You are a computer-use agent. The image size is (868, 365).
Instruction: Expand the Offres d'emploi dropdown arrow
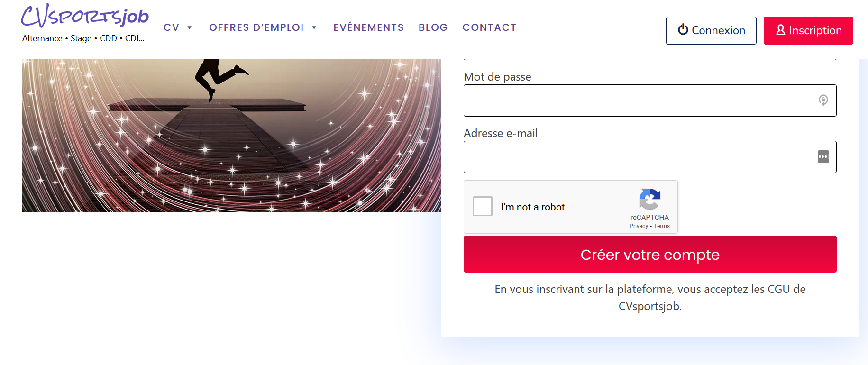(x=314, y=27)
